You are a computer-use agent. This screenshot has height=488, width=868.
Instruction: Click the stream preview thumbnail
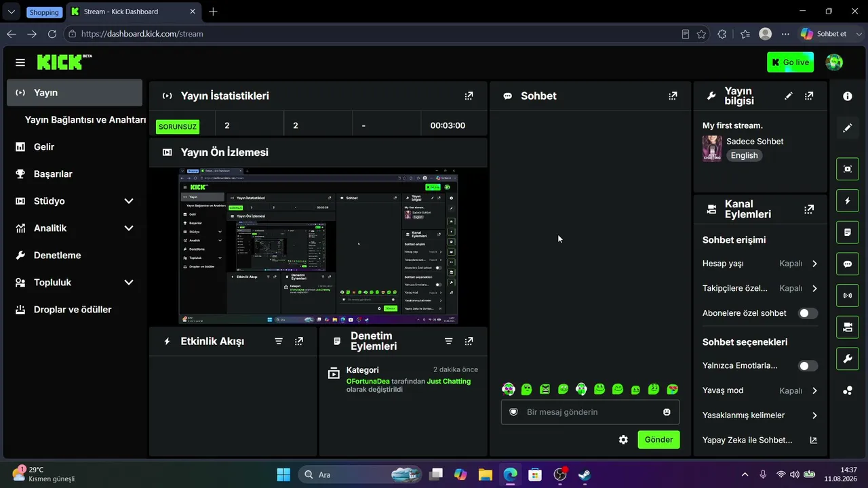318,246
